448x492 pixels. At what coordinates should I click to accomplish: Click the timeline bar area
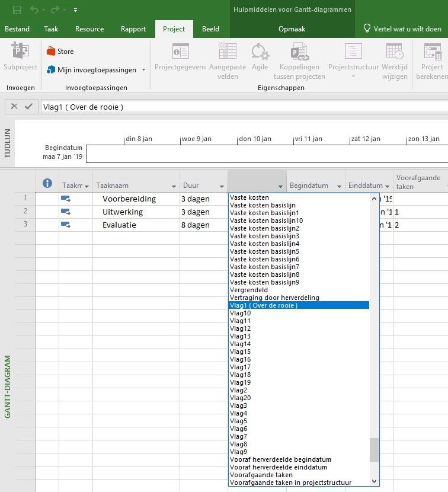[267, 154]
